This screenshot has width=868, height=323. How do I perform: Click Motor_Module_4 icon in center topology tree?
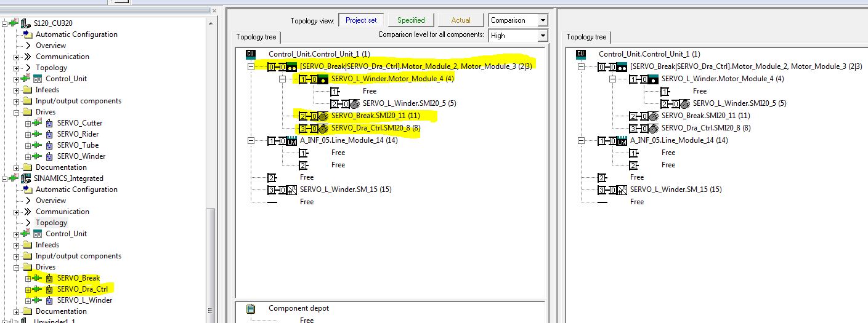coord(323,79)
